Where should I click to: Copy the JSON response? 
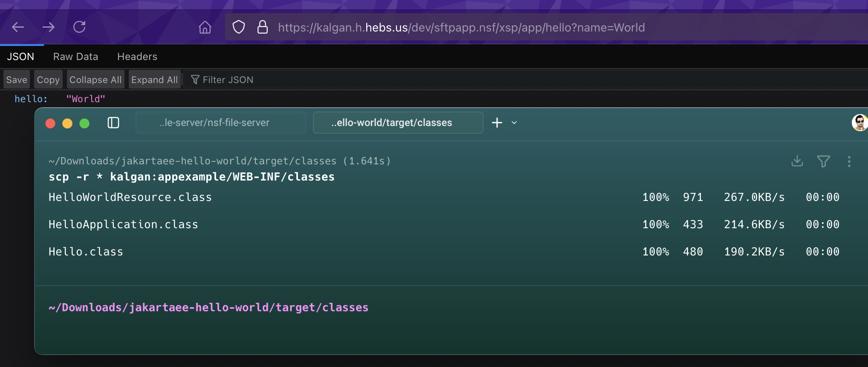click(x=48, y=80)
